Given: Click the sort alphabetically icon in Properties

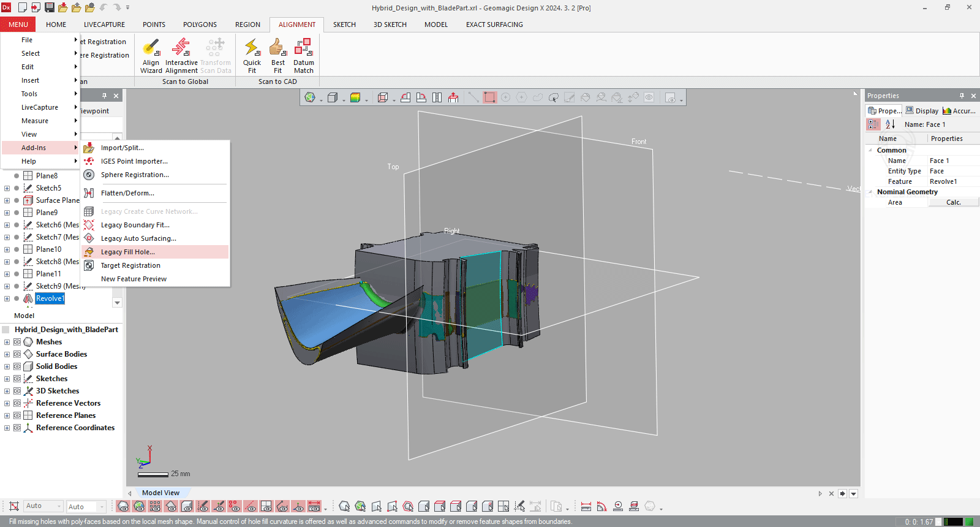Looking at the screenshot, I should point(890,124).
